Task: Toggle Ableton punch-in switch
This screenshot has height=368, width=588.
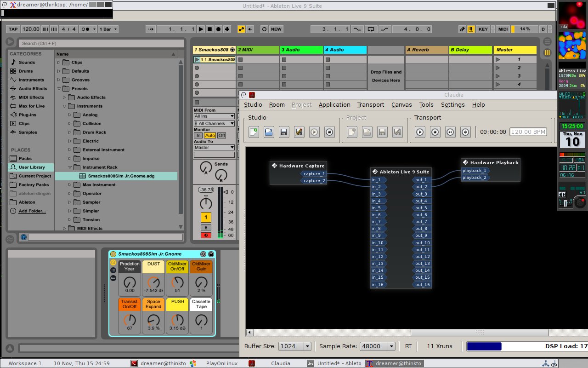Action: (358, 29)
